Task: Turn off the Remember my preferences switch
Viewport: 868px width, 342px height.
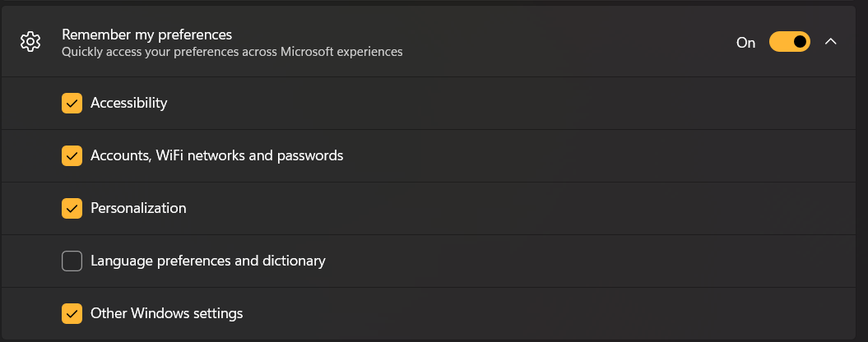Action: 789,42
